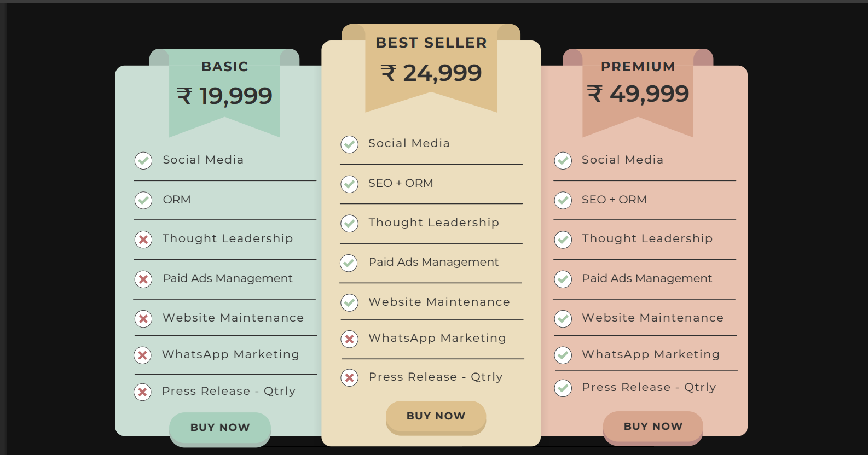This screenshot has width=868, height=455.
Task: Click Premium plan's WhatsApp Marketing check icon
Action: pyautogui.click(x=563, y=355)
